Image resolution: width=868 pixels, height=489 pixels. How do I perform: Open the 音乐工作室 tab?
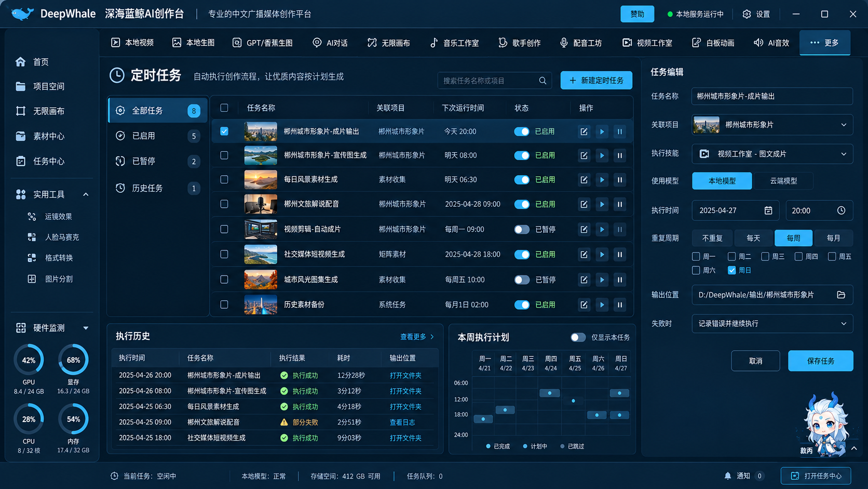click(x=454, y=43)
